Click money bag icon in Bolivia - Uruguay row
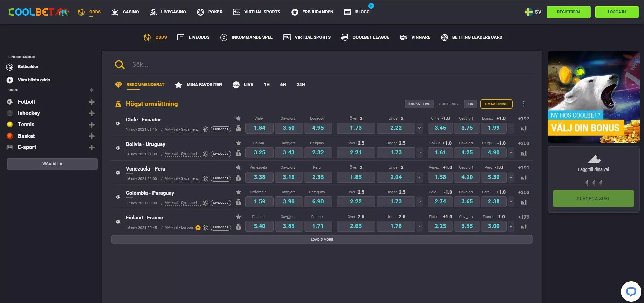Image resolution: width=644 pixels, height=303 pixels. pyautogui.click(x=238, y=153)
